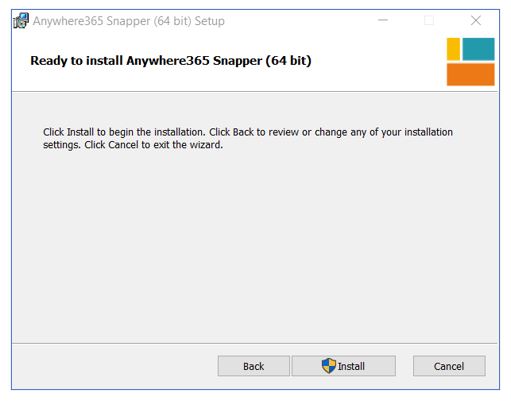
Task: Open the installer icon system menu
Action: pyautogui.click(x=21, y=21)
